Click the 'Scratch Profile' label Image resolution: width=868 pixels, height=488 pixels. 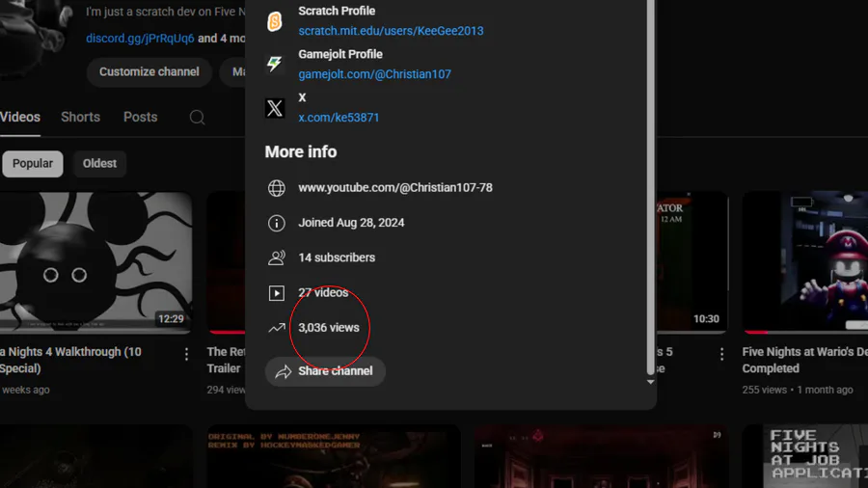click(337, 11)
